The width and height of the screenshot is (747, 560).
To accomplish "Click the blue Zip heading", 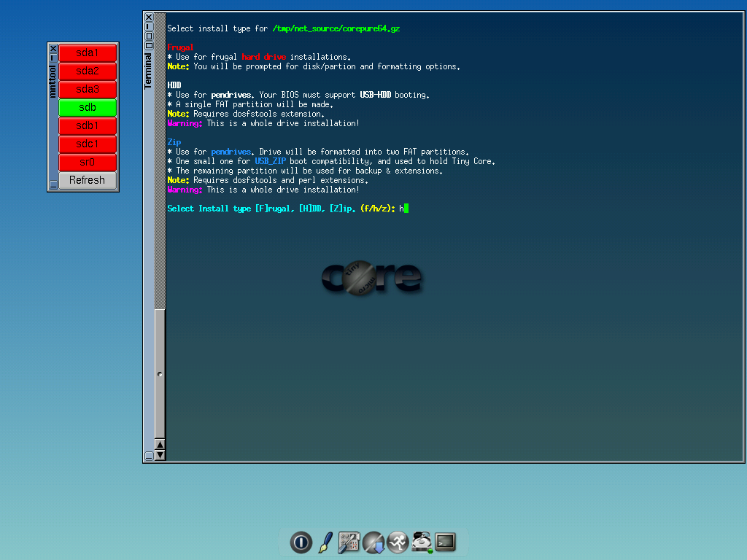I will (174, 142).
